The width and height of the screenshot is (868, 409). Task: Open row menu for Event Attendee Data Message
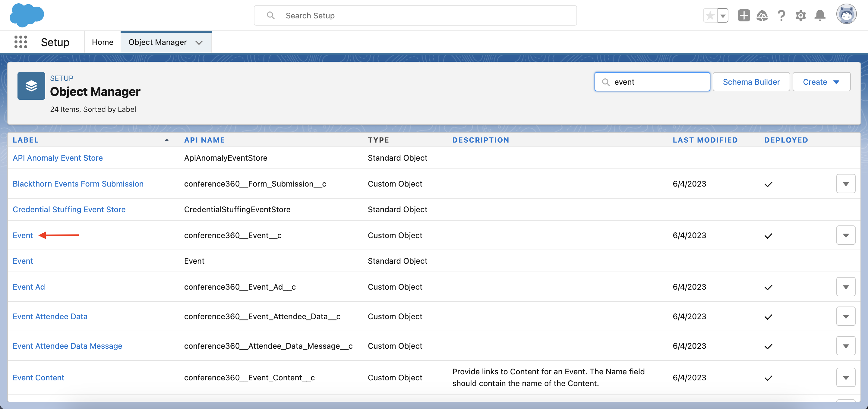pos(845,346)
